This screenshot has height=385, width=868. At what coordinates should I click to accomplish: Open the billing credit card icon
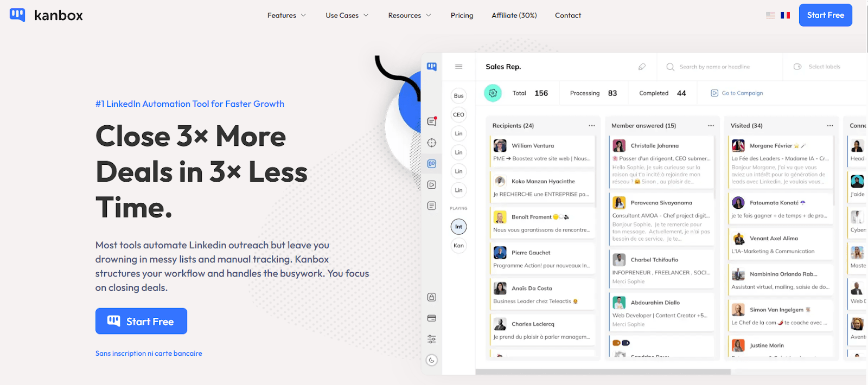pyautogui.click(x=432, y=318)
